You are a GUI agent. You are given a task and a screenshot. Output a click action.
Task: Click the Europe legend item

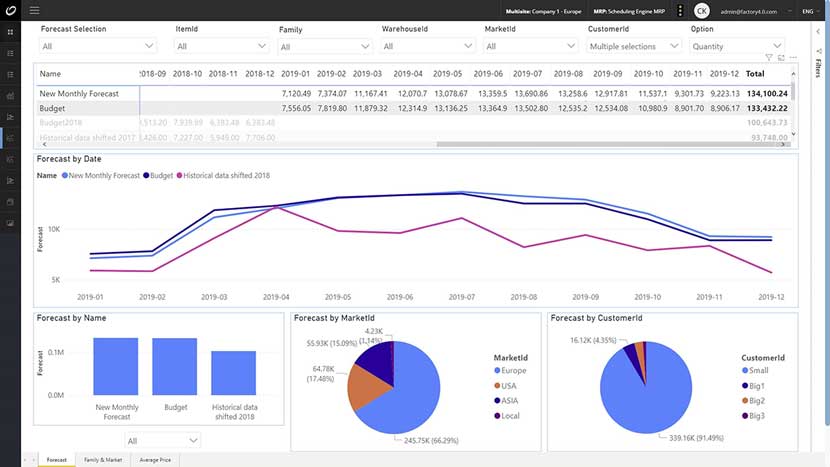click(510, 371)
